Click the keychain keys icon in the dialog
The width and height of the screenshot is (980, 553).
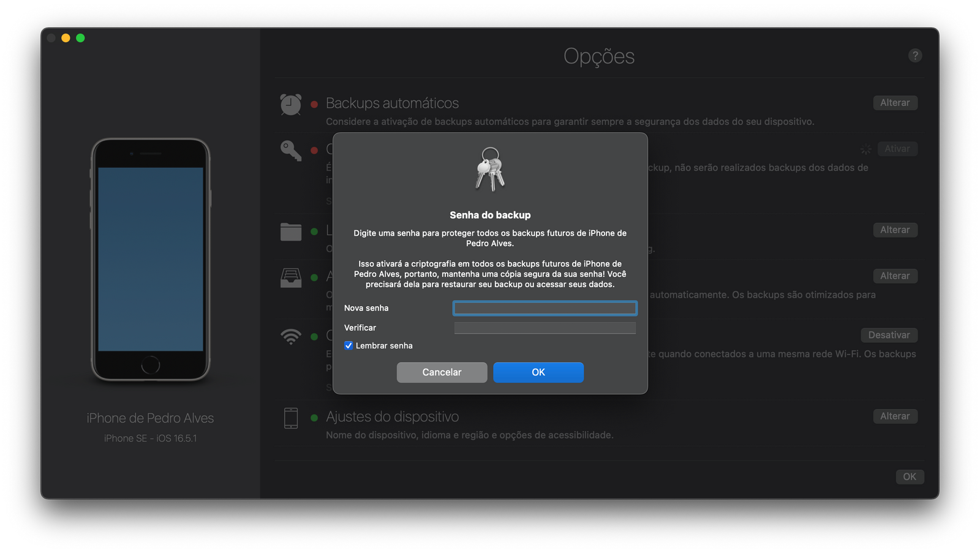[490, 169]
